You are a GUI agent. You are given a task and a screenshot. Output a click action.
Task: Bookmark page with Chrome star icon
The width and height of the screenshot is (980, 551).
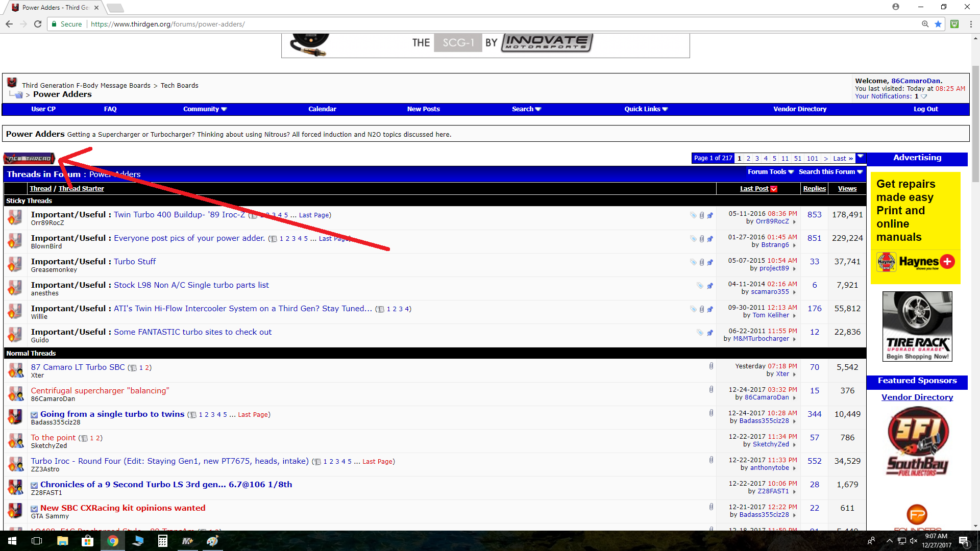(x=938, y=24)
